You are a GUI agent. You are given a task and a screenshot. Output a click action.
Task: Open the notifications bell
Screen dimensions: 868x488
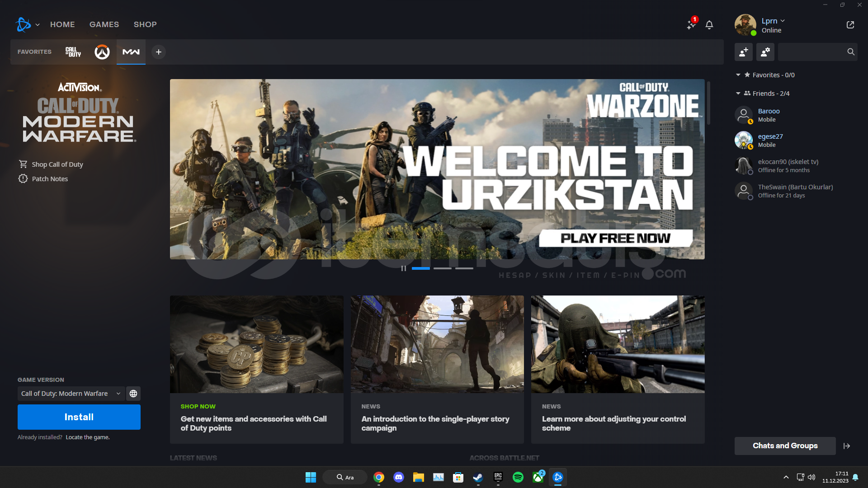[x=709, y=25]
